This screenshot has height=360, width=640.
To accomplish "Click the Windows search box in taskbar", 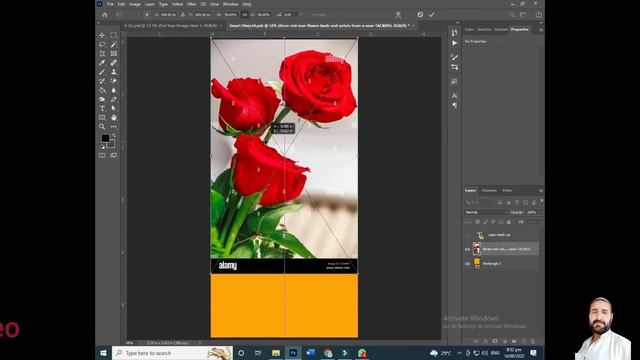I will point(172,353).
